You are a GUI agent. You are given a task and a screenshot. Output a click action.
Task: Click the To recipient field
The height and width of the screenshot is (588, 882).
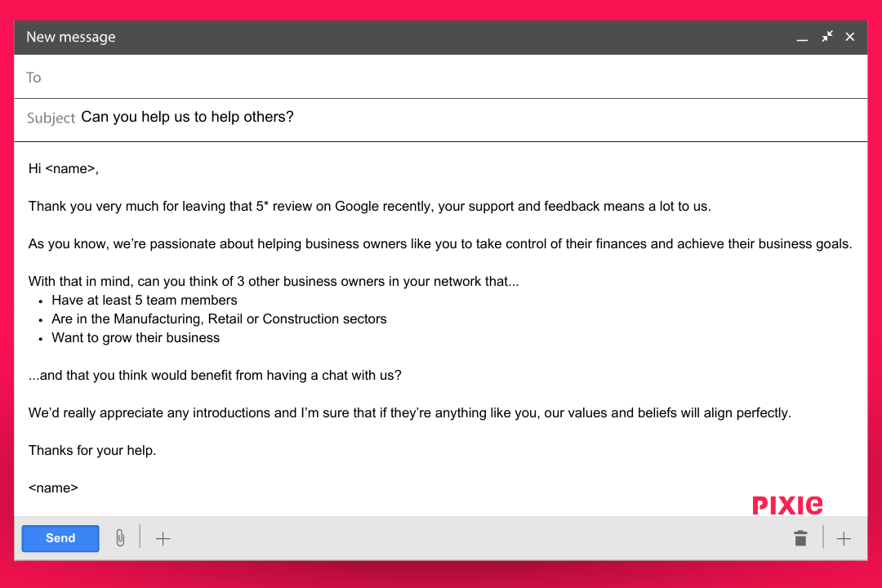[x=441, y=78]
